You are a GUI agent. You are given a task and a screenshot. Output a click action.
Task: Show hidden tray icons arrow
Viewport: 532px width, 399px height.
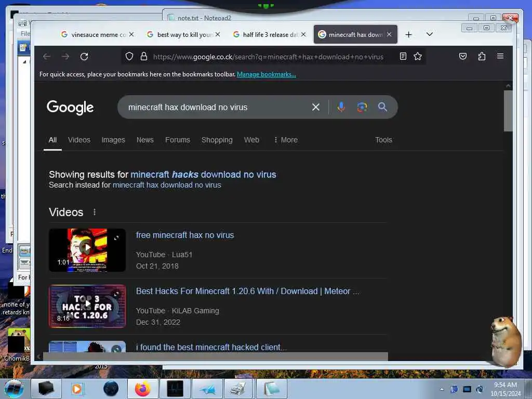pyautogui.click(x=442, y=389)
